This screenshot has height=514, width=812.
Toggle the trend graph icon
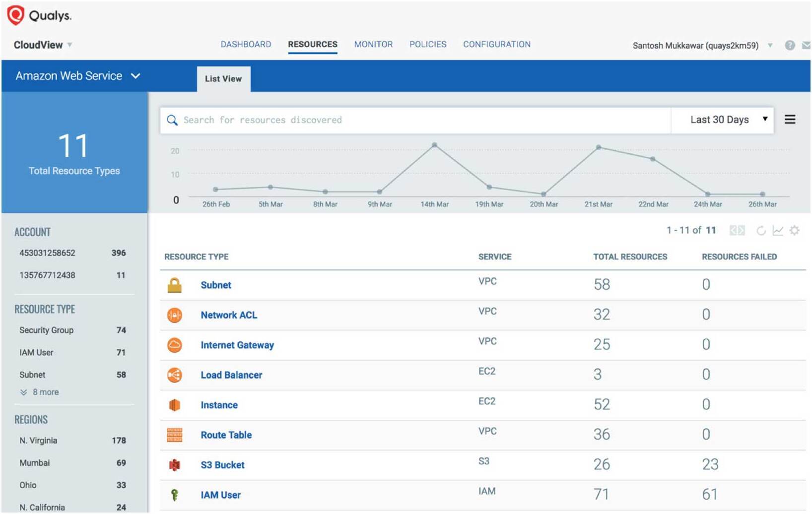(x=778, y=231)
